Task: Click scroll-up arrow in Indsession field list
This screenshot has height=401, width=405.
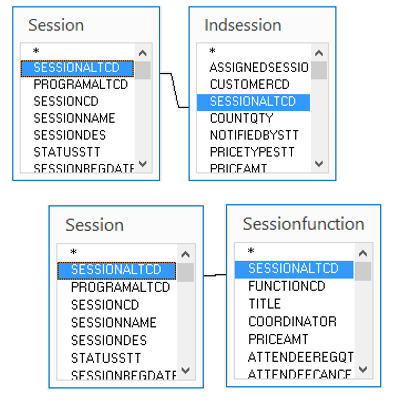Action: click(x=319, y=53)
